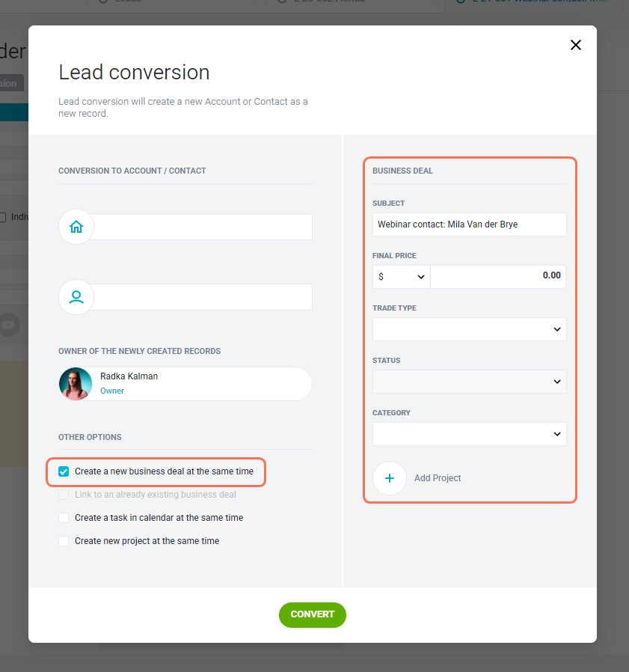Expand the Trade Type dropdown
Image resolution: width=629 pixels, height=672 pixels.
470,329
